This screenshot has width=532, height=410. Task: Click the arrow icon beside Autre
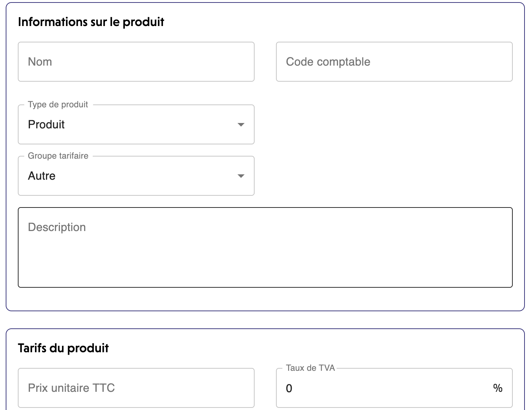(241, 176)
